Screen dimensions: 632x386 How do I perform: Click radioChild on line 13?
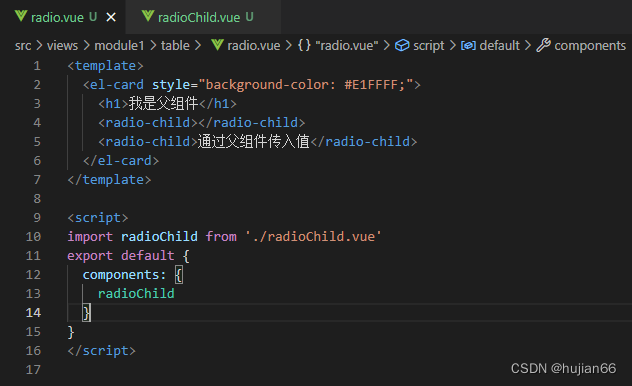[136, 294]
